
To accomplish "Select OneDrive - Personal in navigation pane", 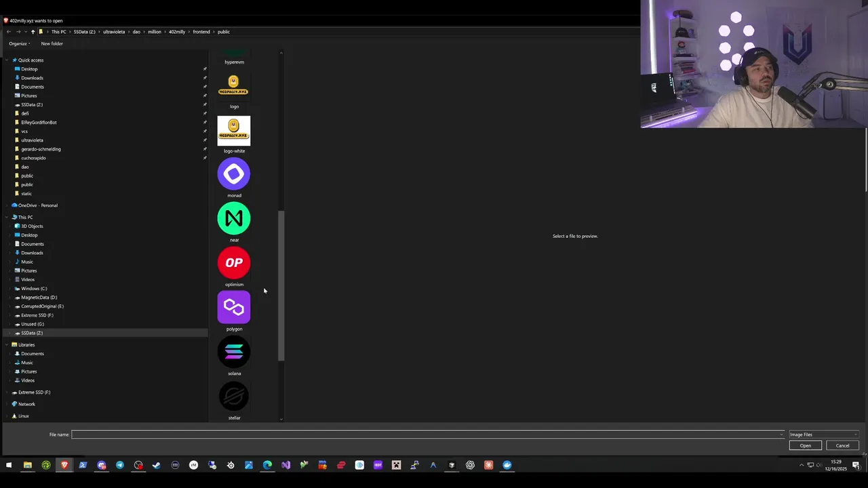I will [37, 205].
